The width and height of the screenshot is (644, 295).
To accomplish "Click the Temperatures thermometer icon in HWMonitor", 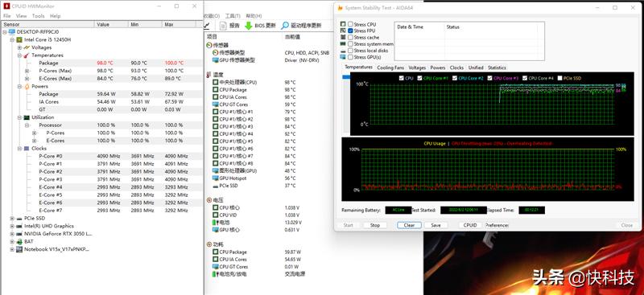I will (27, 55).
